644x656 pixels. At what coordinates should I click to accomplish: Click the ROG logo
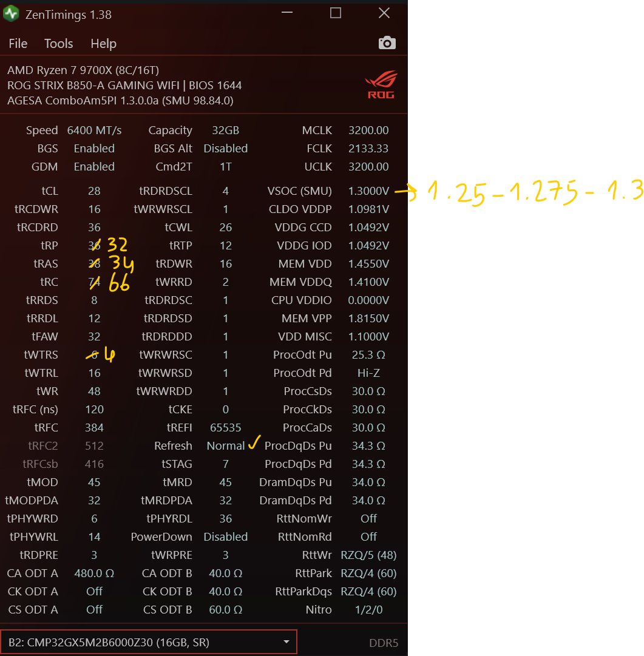[x=381, y=85]
